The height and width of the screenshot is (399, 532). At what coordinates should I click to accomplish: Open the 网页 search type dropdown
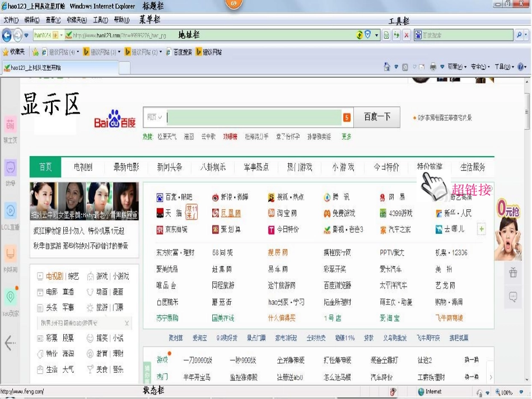(155, 118)
